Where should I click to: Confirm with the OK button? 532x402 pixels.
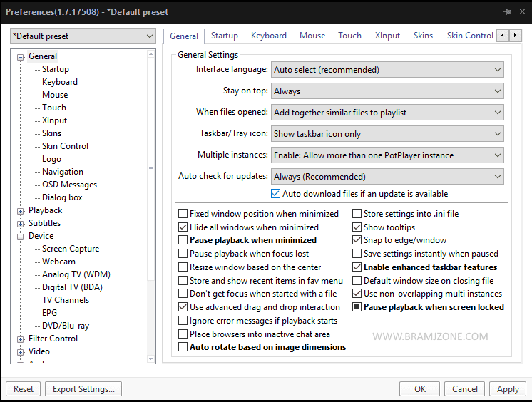(420, 388)
